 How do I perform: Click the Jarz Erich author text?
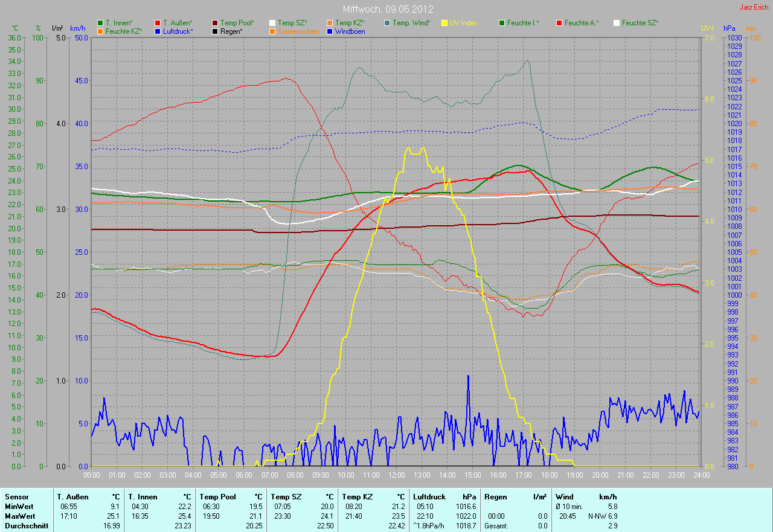pyautogui.click(x=755, y=7)
